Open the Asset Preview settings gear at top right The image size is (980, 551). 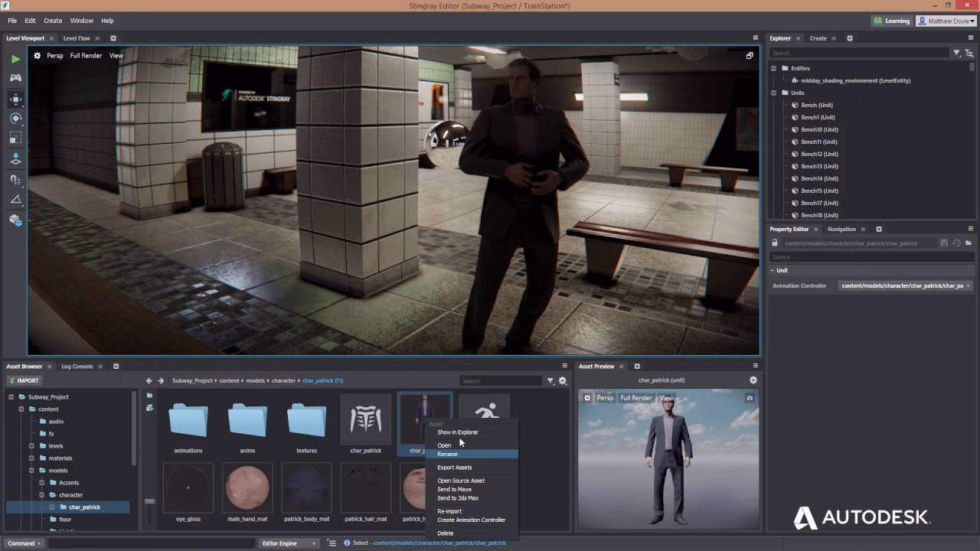[753, 380]
